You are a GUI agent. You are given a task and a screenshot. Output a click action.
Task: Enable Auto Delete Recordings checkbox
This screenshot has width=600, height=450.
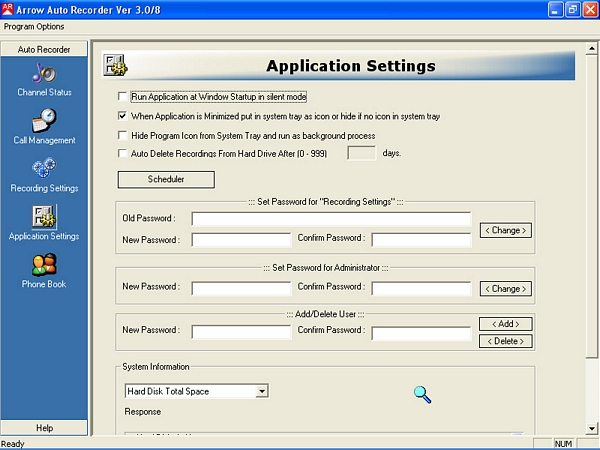click(122, 153)
